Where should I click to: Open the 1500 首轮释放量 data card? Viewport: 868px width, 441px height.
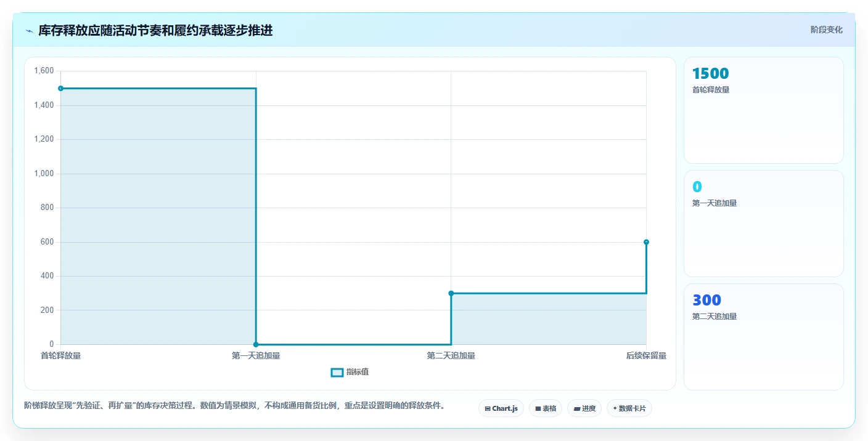[764, 110]
